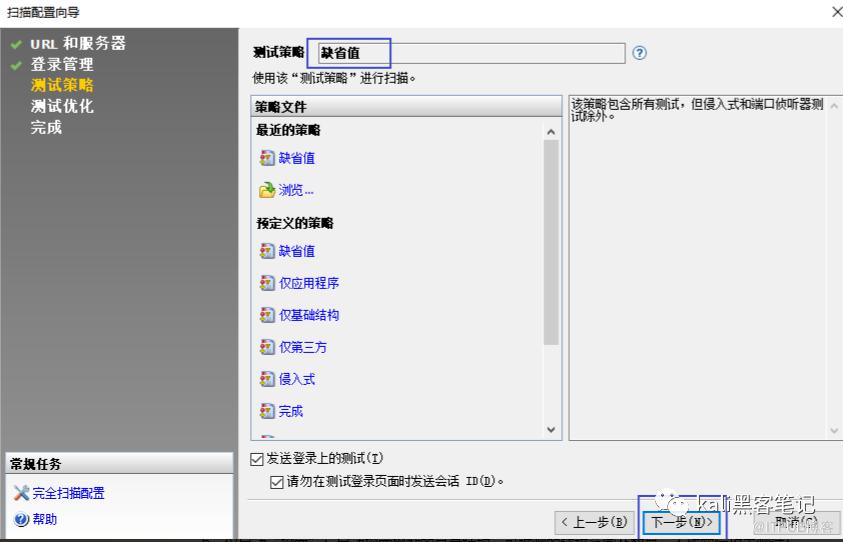
Task: Choose the 侵入式 policy
Action: (297, 379)
